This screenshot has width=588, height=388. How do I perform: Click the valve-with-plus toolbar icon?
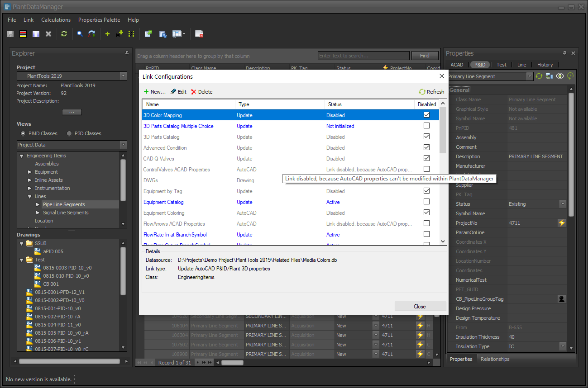coord(120,34)
